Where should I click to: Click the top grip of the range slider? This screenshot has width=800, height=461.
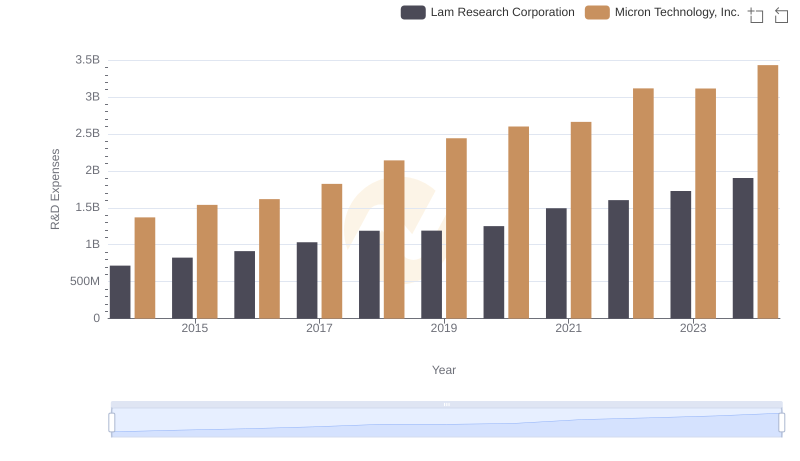click(x=446, y=404)
